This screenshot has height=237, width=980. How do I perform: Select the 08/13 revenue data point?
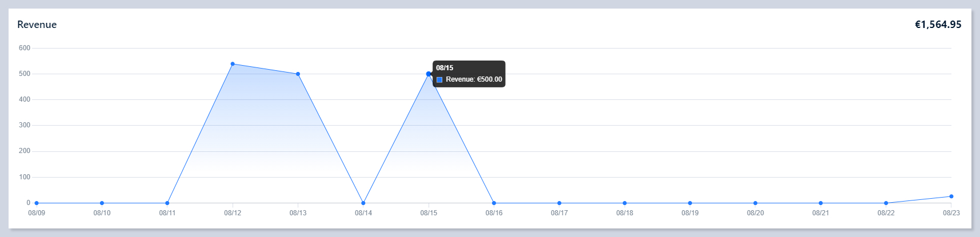point(298,74)
